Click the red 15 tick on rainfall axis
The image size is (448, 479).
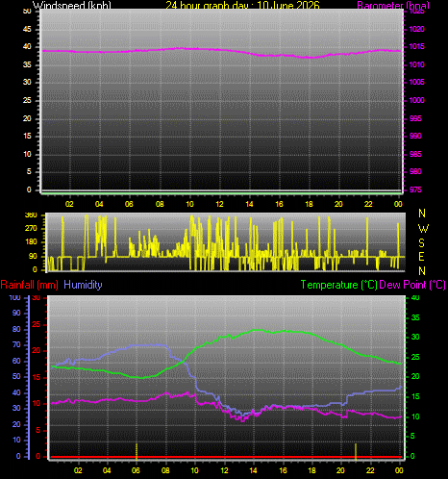[x=37, y=377]
